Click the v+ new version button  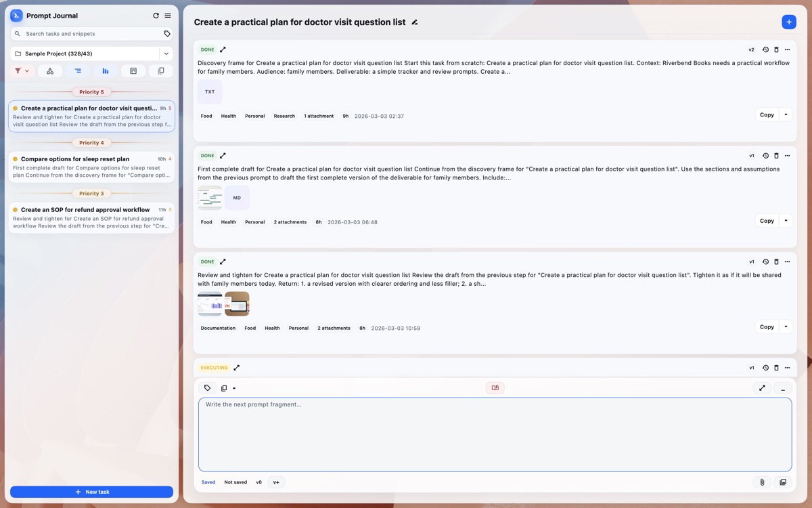(x=276, y=482)
